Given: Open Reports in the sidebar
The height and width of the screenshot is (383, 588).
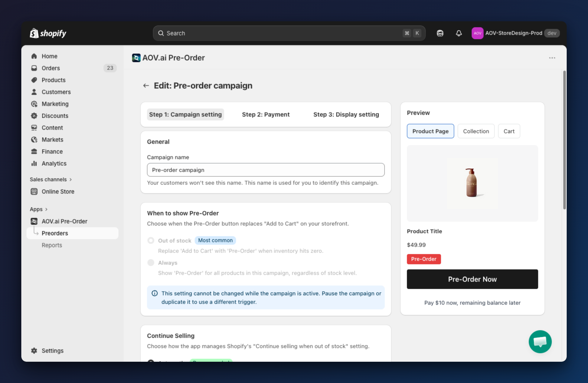Looking at the screenshot, I should click(72, 245).
